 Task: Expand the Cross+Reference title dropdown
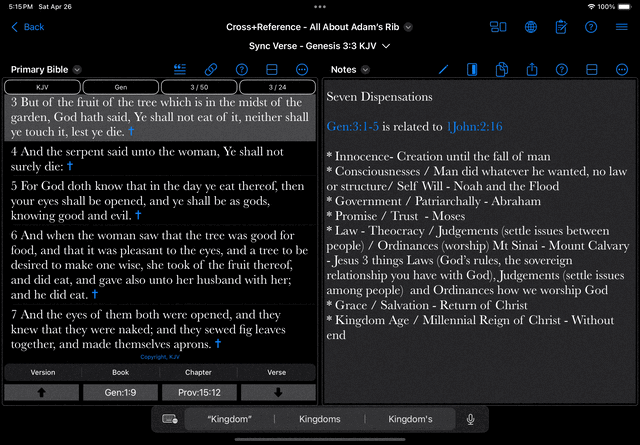click(408, 27)
